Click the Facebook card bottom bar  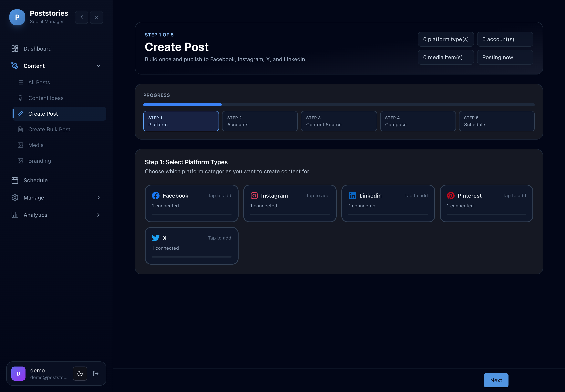[x=191, y=214]
